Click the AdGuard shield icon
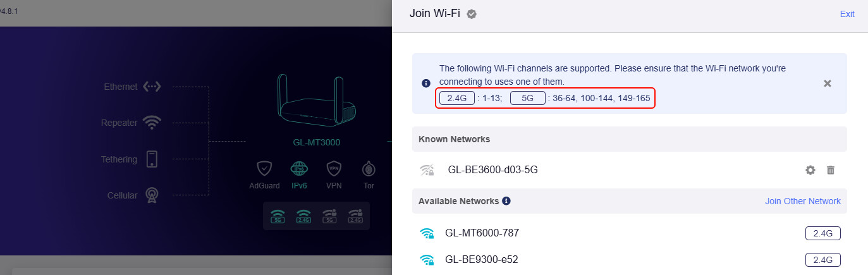This screenshot has width=868, height=275. pyautogui.click(x=264, y=169)
